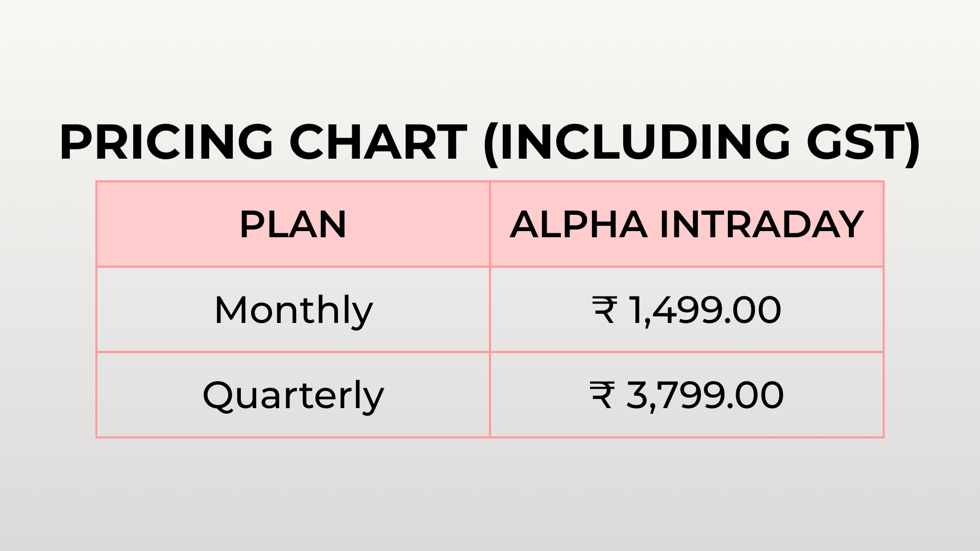Select the ALPHA INTRADAY column header cell
Viewport: 980px width, 551px height.
pyautogui.click(x=687, y=224)
